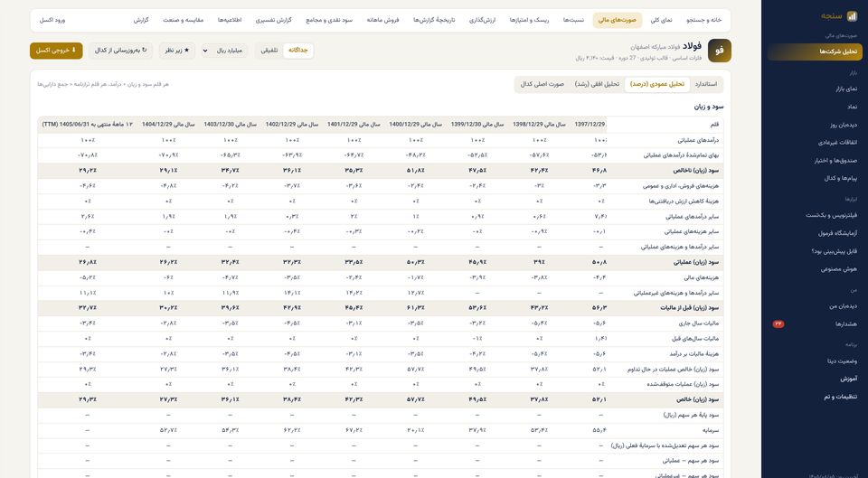The image size is (868, 478).
Task: Go to نمای بازار in sidebar
Action: click(x=815, y=89)
